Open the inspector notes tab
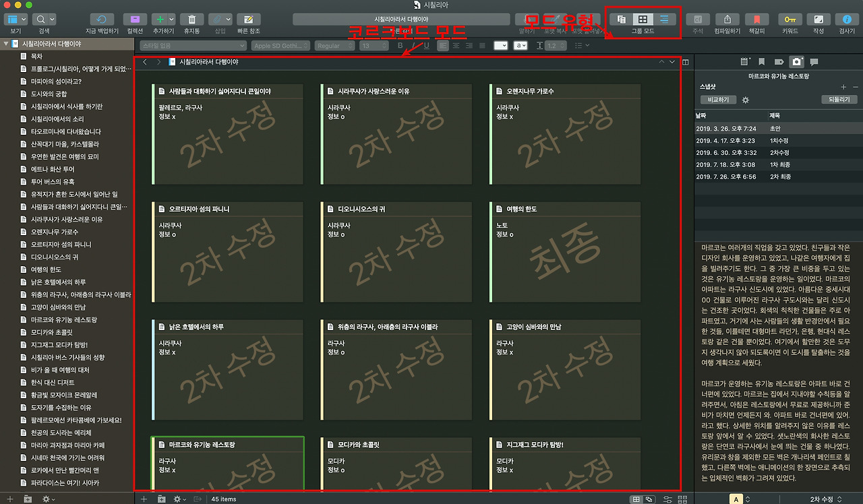Viewport: 863px width, 504px height. (x=745, y=62)
